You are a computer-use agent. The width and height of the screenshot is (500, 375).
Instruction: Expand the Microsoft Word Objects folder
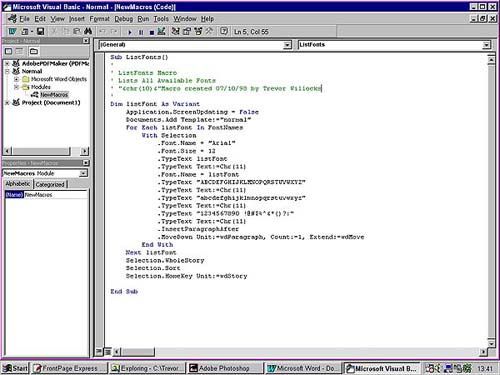pyautogui.click(x=16, y=79)
